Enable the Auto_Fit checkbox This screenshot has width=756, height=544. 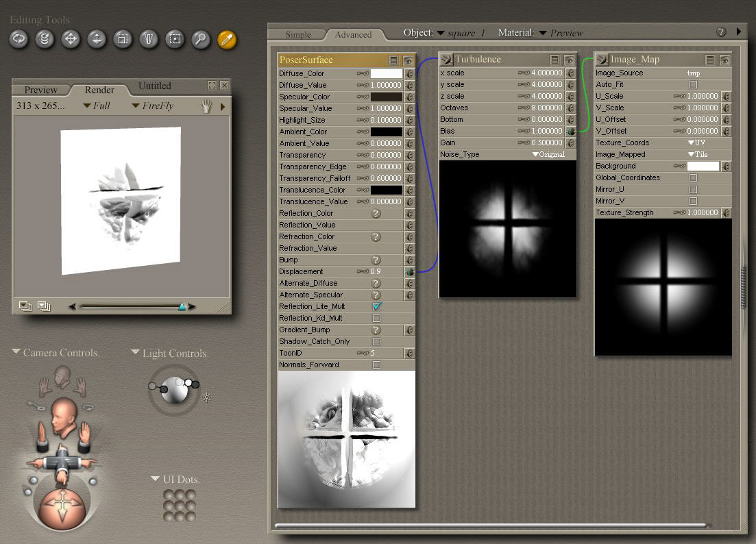click(693, 84)
